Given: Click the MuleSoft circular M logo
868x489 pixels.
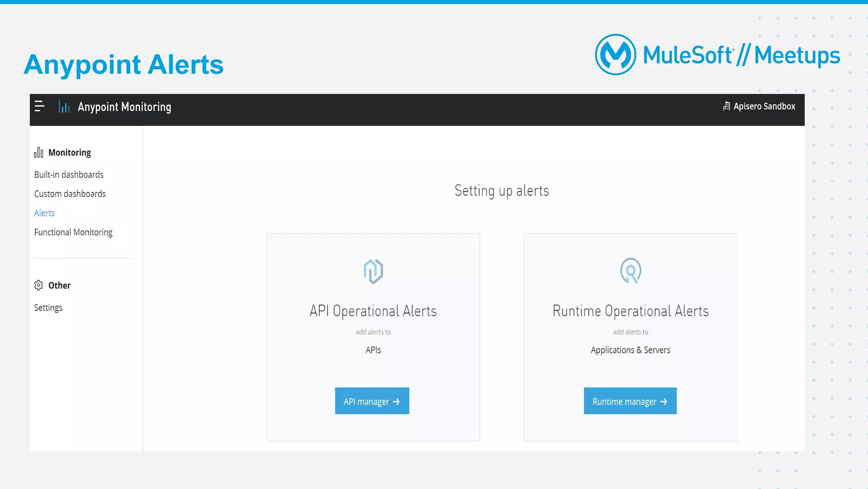Looking at the screenshot, I should pos(615,55).
